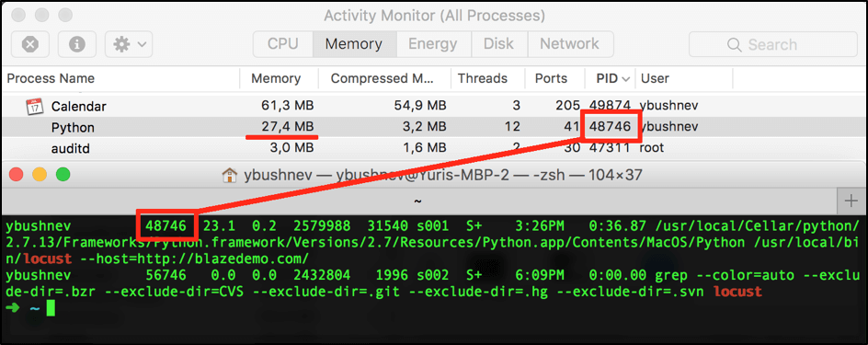Select the Memory tab

tap(354, 44)
